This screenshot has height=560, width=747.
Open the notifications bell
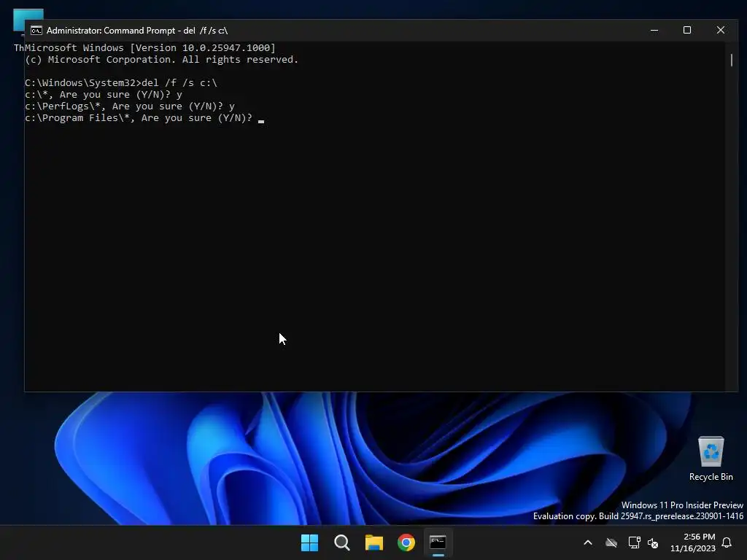(x=727, y=542)
